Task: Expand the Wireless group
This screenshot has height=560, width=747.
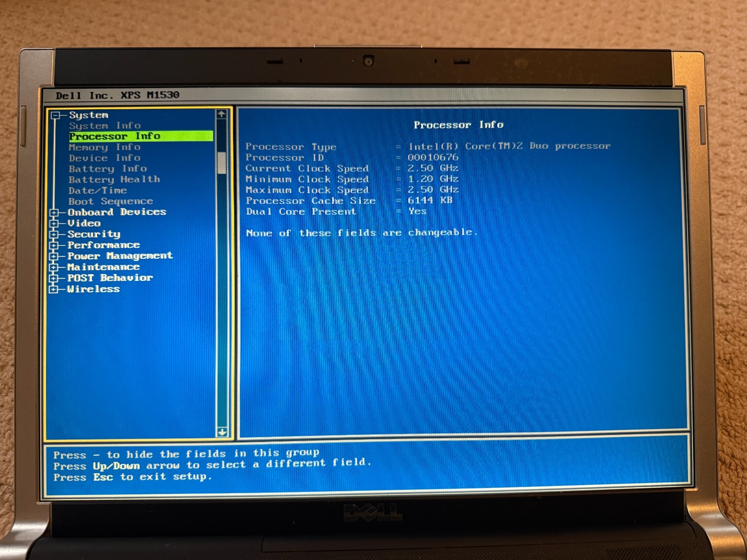Action: (54, 289)
